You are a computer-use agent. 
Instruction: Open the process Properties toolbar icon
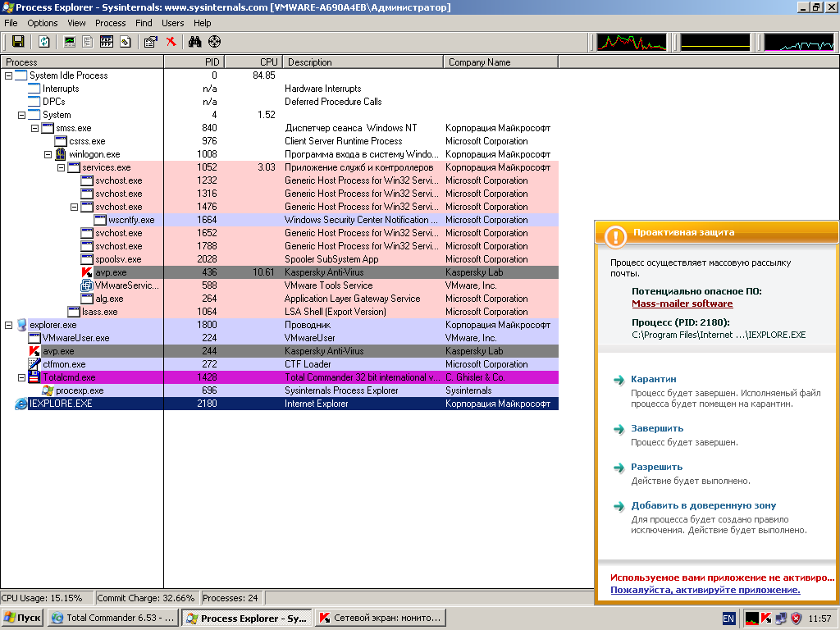coord(151,42)
